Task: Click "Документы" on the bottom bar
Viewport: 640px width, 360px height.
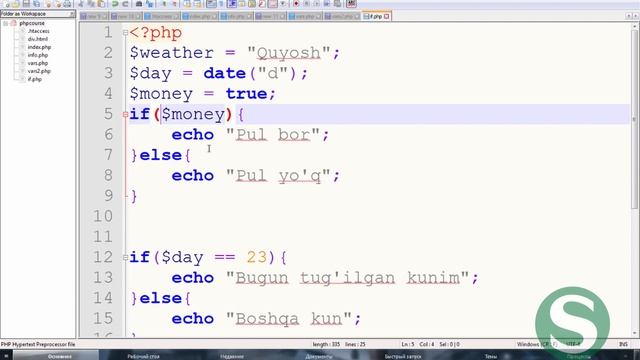Action: pos(318,356)
